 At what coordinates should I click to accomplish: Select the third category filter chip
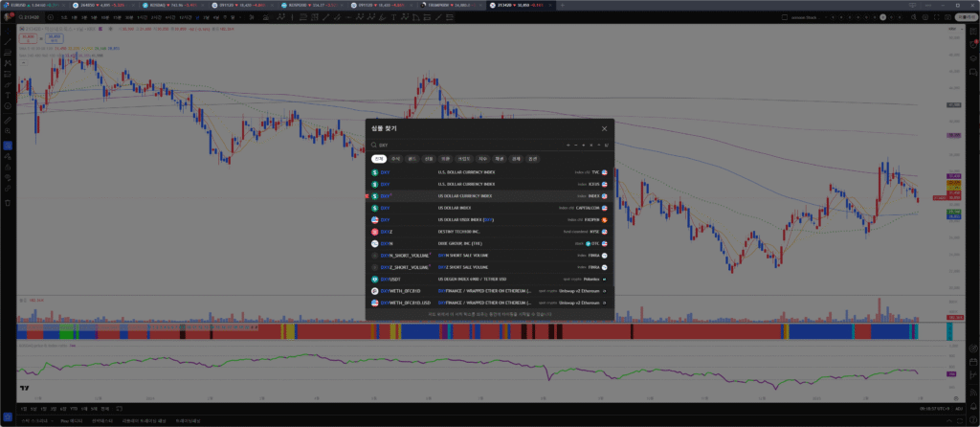pos(412,159)
